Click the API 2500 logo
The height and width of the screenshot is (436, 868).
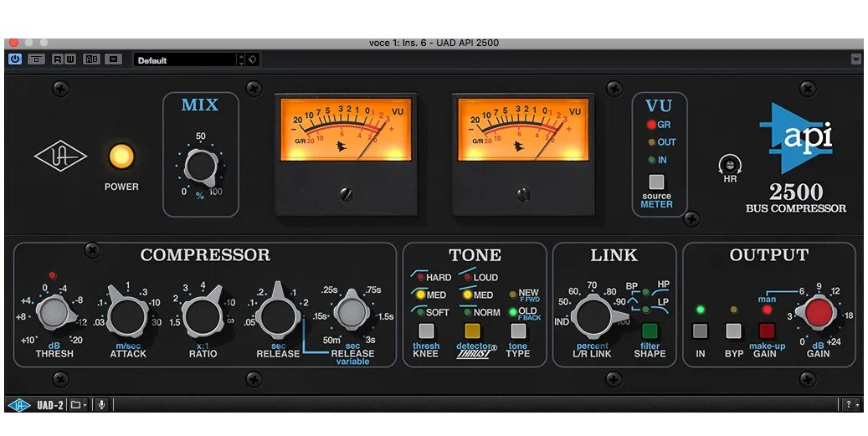pos(797,138)
